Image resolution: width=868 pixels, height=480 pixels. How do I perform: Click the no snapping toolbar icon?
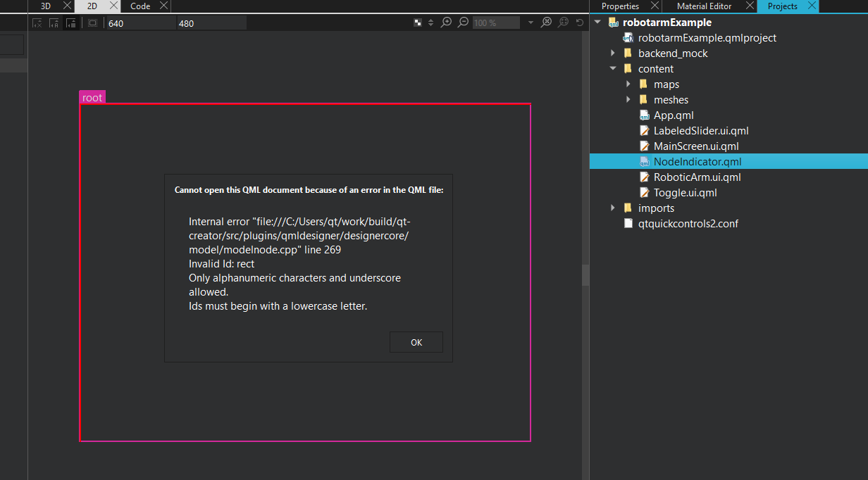point(37,23)
